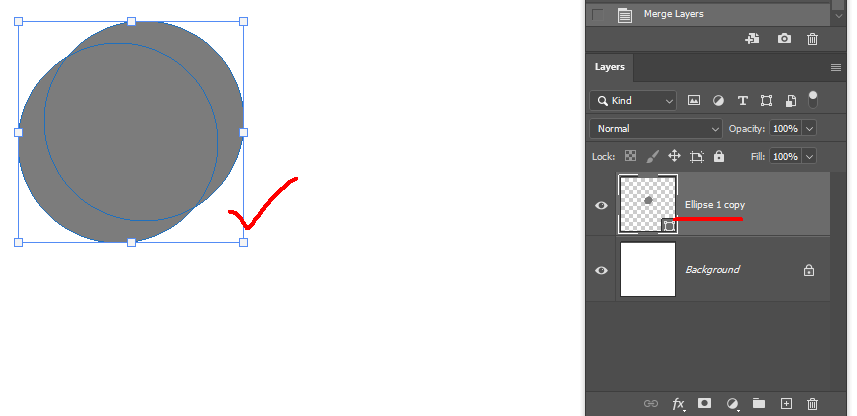Click the Background layer name
857x416 pixels.
click(713, 269)
